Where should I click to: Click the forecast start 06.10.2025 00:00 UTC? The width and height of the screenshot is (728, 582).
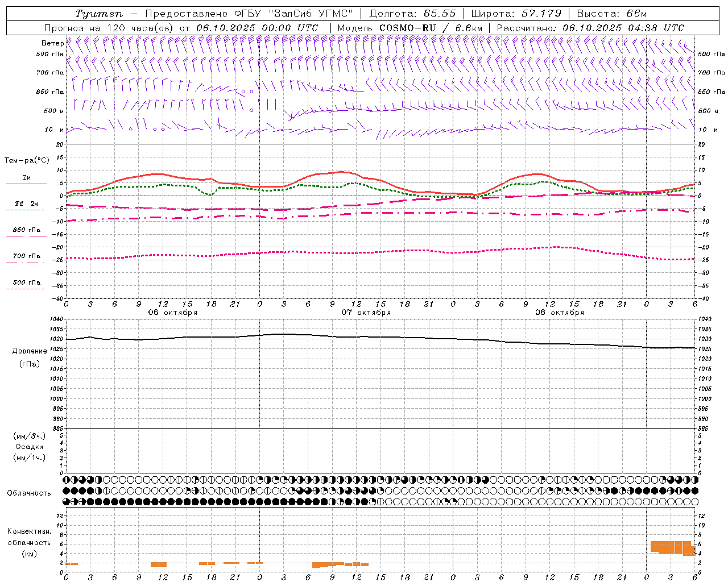click(x=257, y=28)
